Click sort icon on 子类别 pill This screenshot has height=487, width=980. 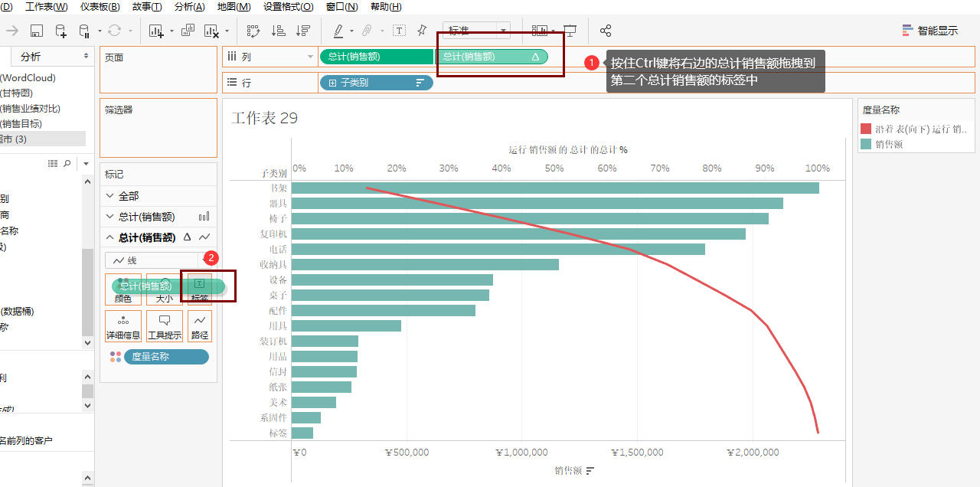tap(420, 83)
